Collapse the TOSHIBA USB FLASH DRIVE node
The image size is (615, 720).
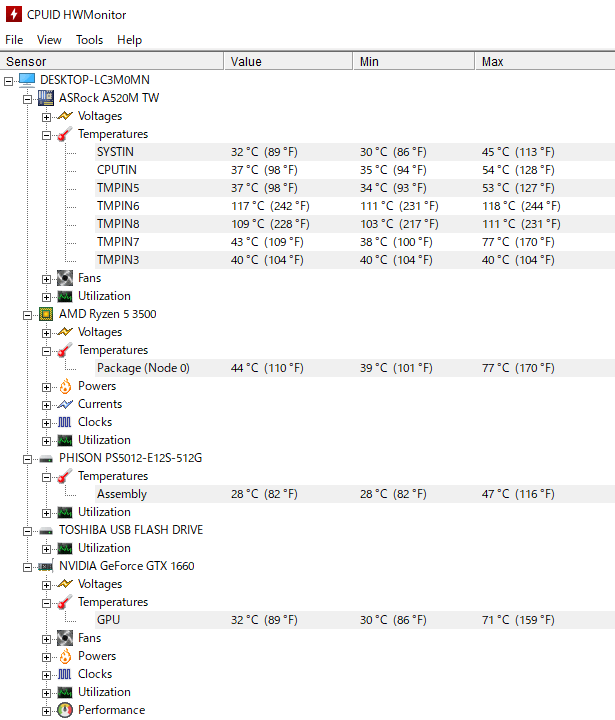pyautogui.click(x=28, y=532)
